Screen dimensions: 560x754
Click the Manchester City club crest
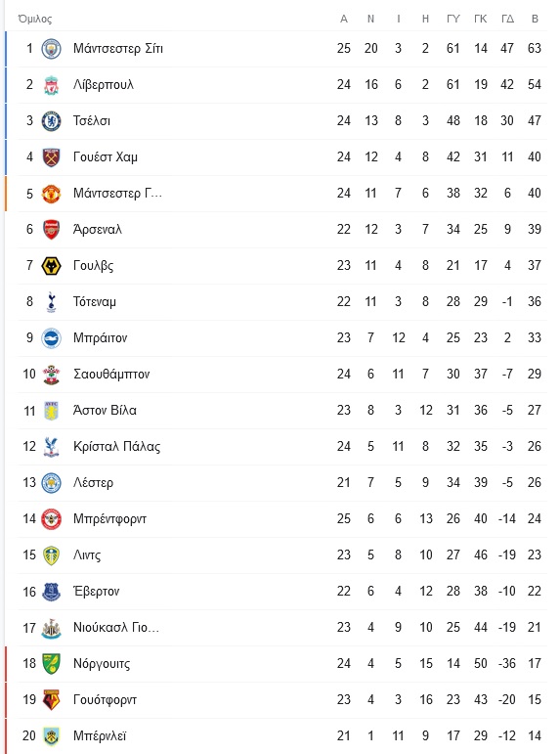(x=51, y=49)
